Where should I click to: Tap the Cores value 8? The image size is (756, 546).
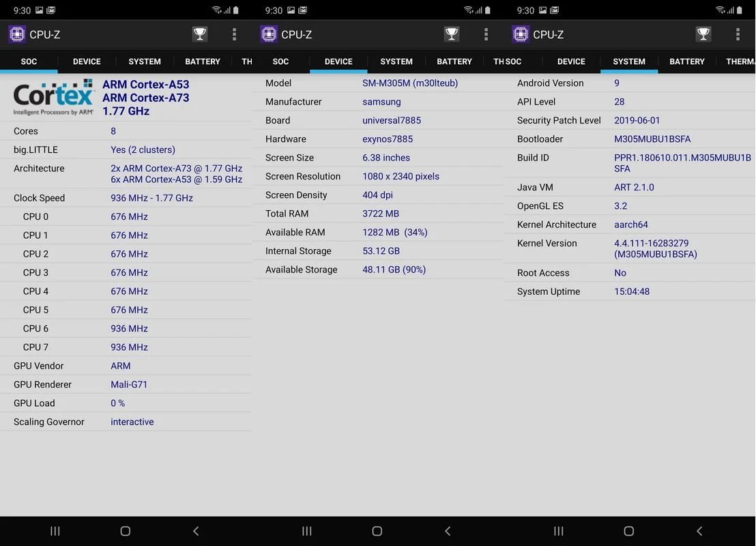tap(113, 131)
